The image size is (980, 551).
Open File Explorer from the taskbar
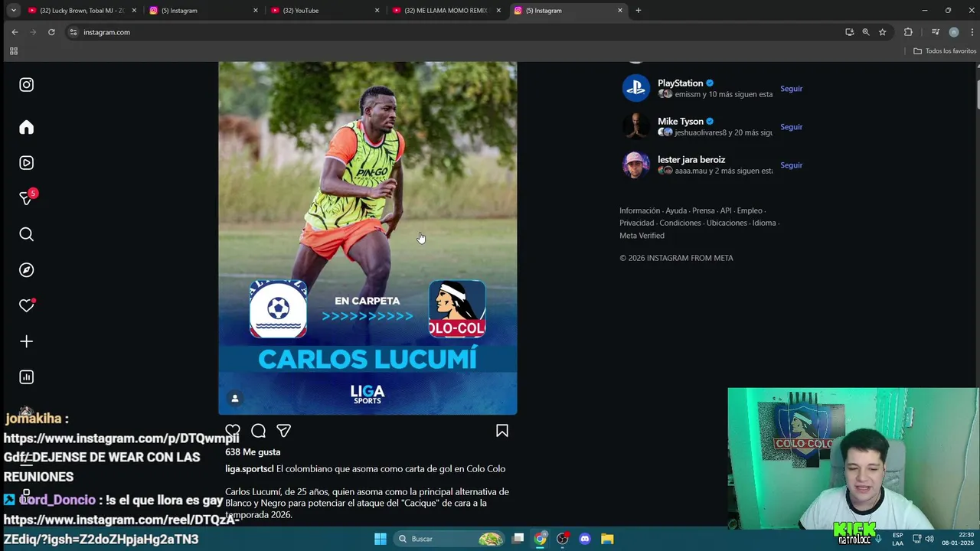(607, 539)
